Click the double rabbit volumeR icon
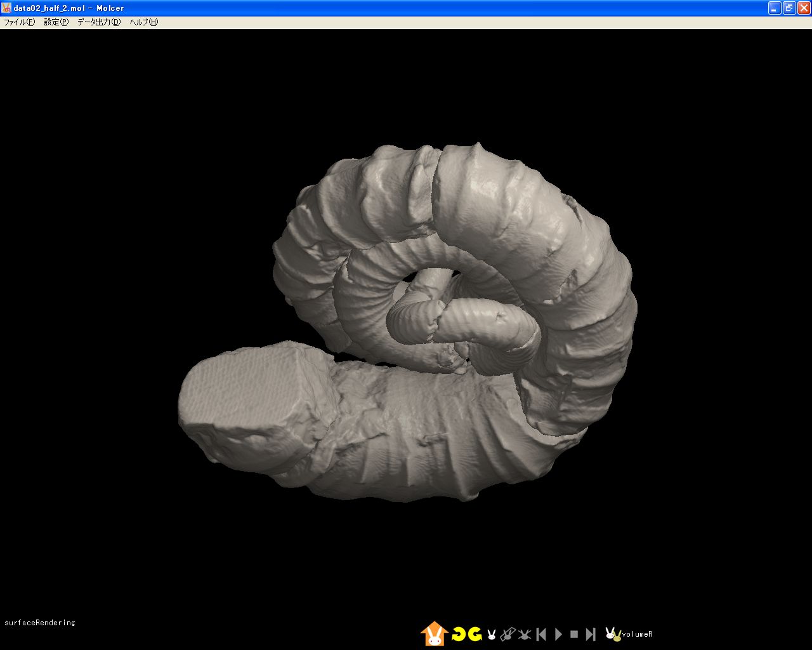 tap(612, 633)
